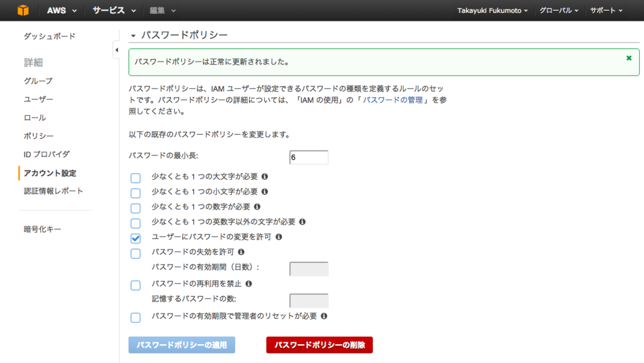The image size is (644, 363).
Task: Open info icon for prevent password reuse
Action: coord(248,284)
